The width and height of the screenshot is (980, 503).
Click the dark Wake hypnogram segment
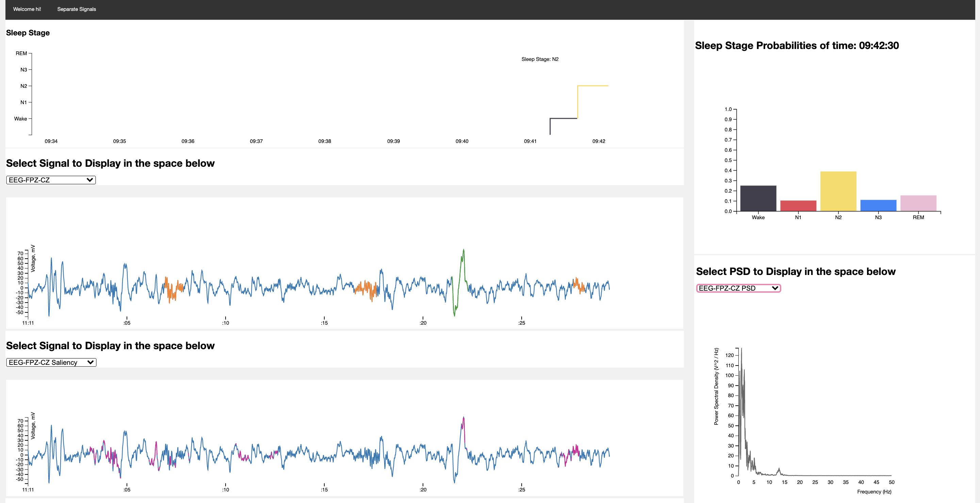click(x=563, y=118)
